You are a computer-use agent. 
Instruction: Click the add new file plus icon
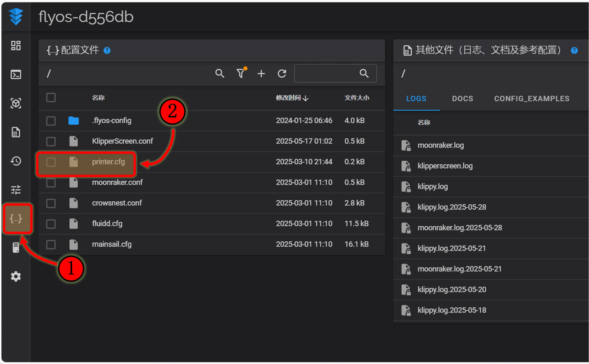(x=261, y=73)
